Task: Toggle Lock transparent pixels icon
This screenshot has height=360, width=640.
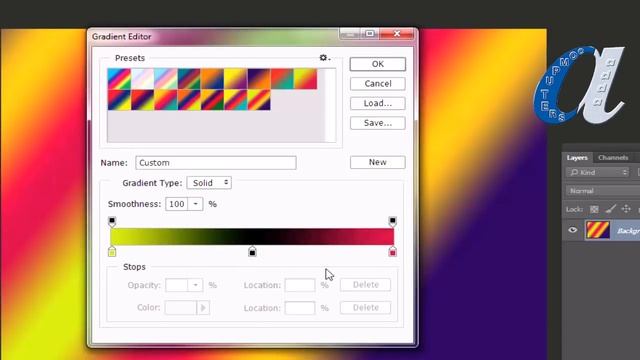Action: pyautogui.click(x=594, y=209)
